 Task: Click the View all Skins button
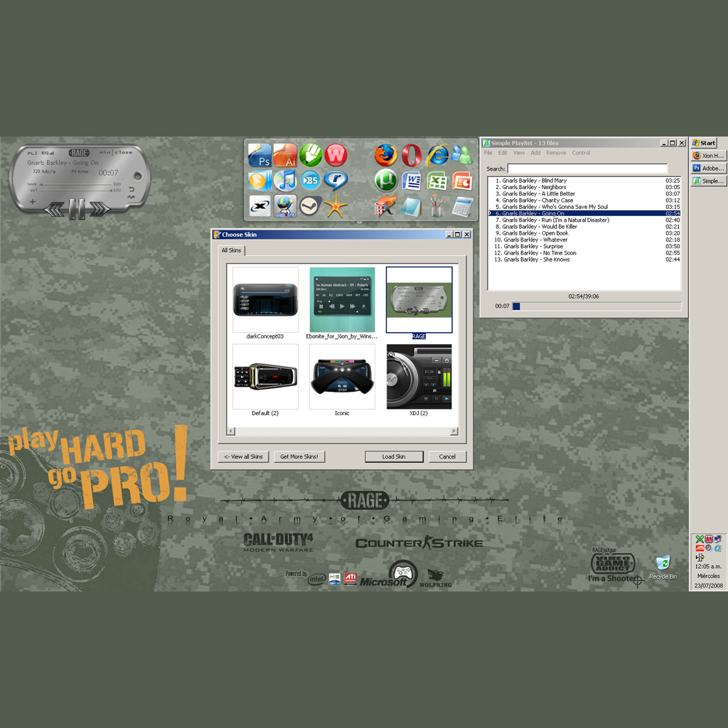pos(243,457)
